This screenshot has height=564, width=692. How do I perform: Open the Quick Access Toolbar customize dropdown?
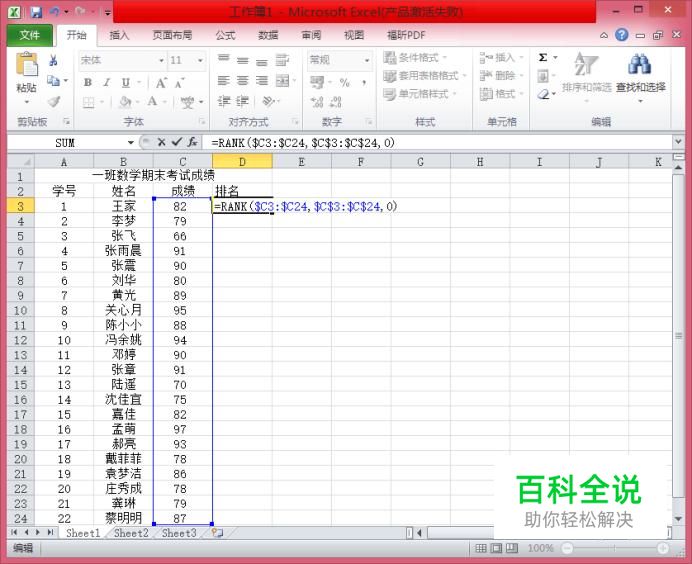coord(107,12)
